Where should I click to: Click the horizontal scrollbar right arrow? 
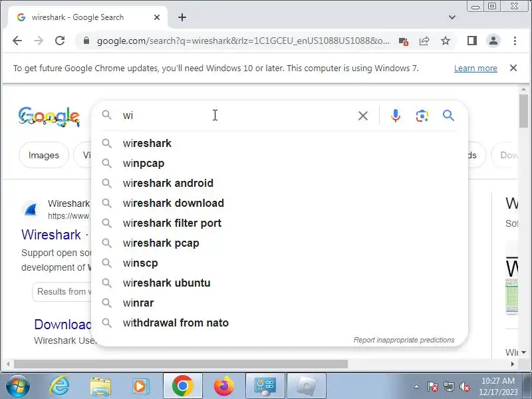(x=513, y=364)
